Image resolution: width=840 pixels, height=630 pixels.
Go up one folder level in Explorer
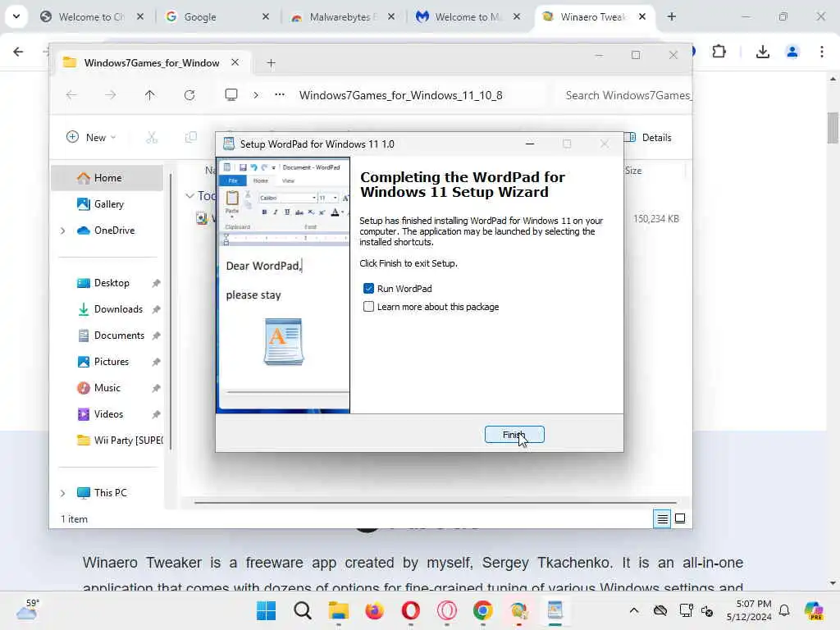149,95
